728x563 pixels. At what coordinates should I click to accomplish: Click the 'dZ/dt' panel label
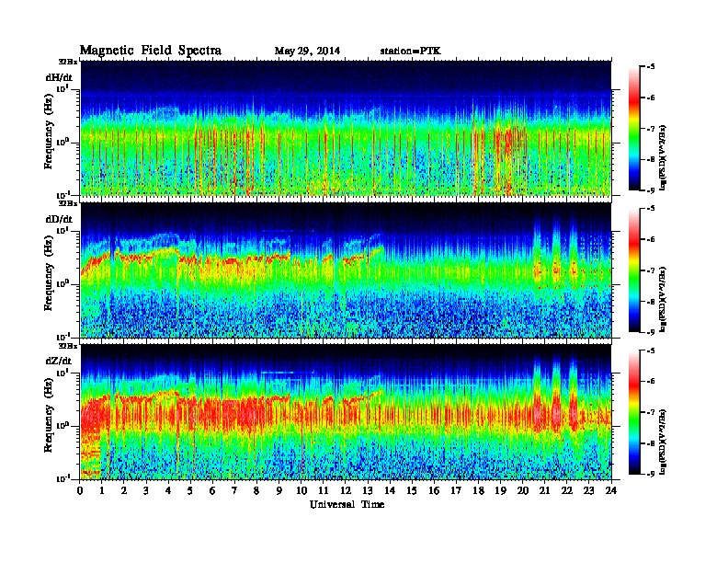point(59,361)
